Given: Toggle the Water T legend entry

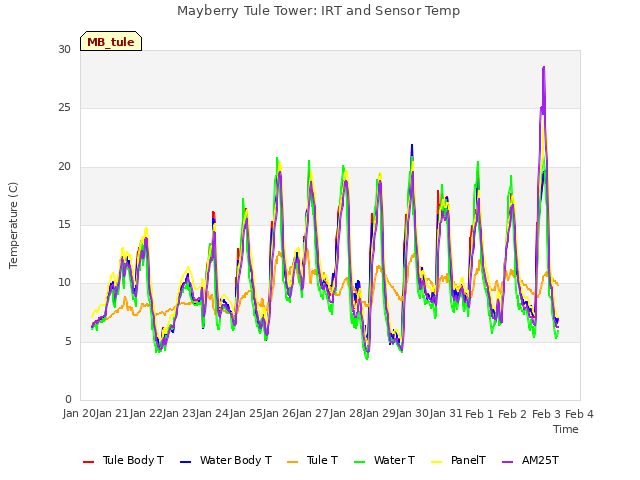Looking at the screenshot, I should (384, 460).
